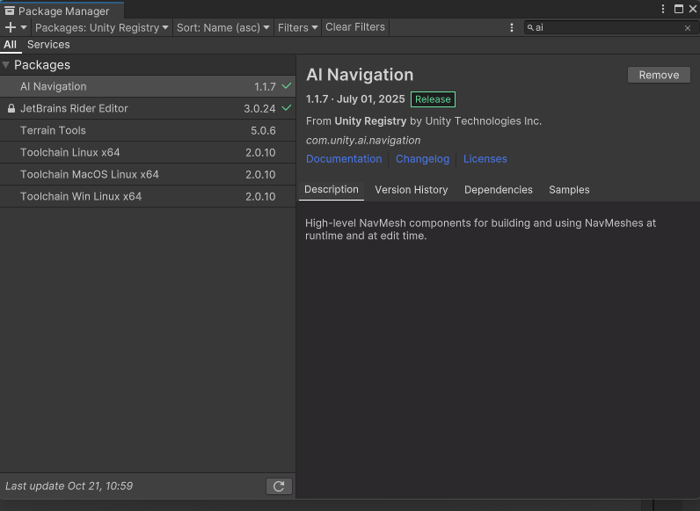This screenshot has height=511, width=700.
Task: Clear search text with the X icon
Action: tap(687, 28)
